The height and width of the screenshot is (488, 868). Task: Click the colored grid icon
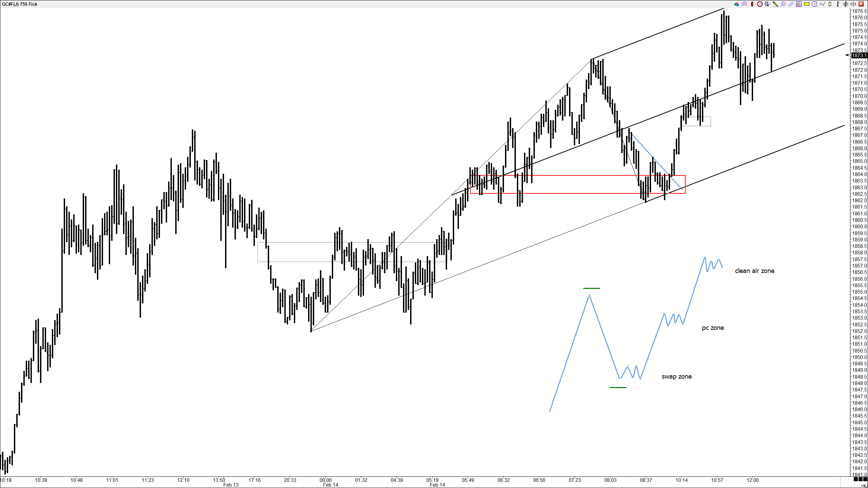coord(799,4)
